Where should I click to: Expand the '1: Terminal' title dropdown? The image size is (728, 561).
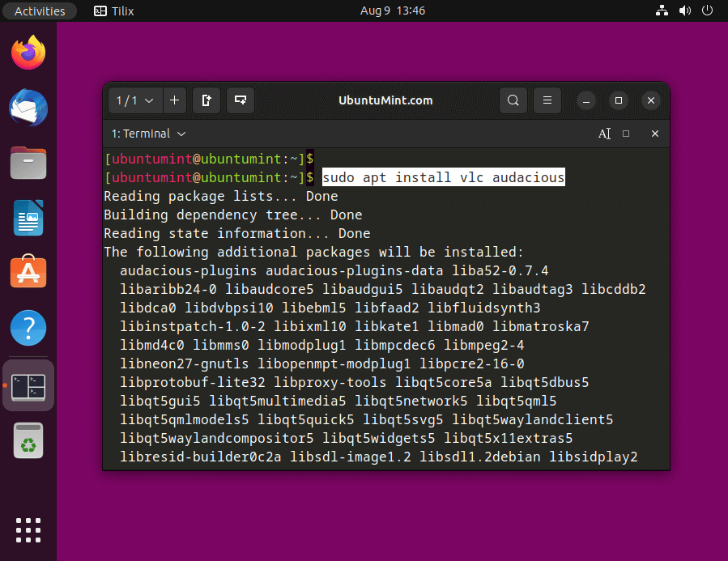click(x=148, y=134)
